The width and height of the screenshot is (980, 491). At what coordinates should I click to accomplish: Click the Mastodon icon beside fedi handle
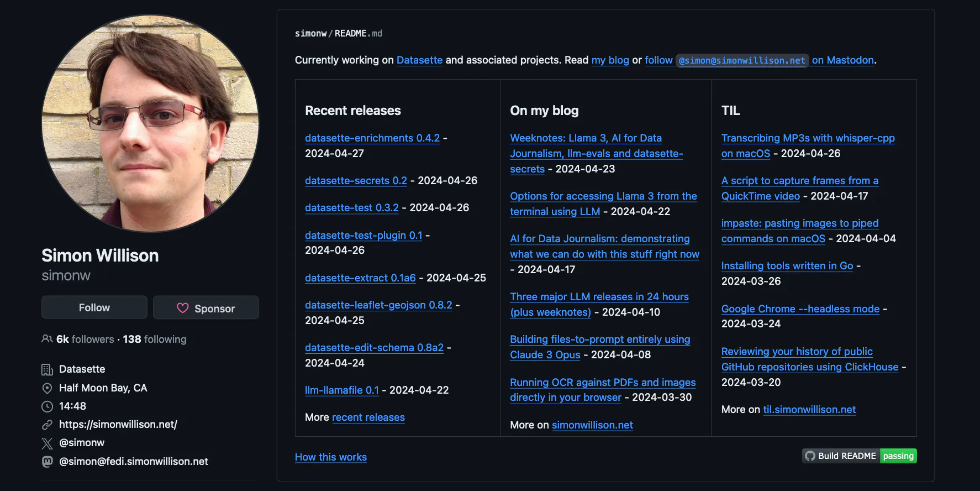click(47, 462)
